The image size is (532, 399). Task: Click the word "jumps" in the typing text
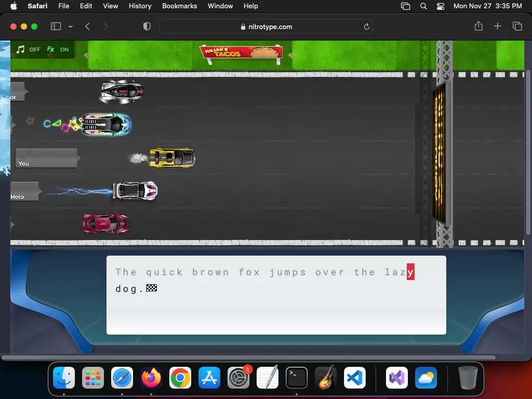288,272
